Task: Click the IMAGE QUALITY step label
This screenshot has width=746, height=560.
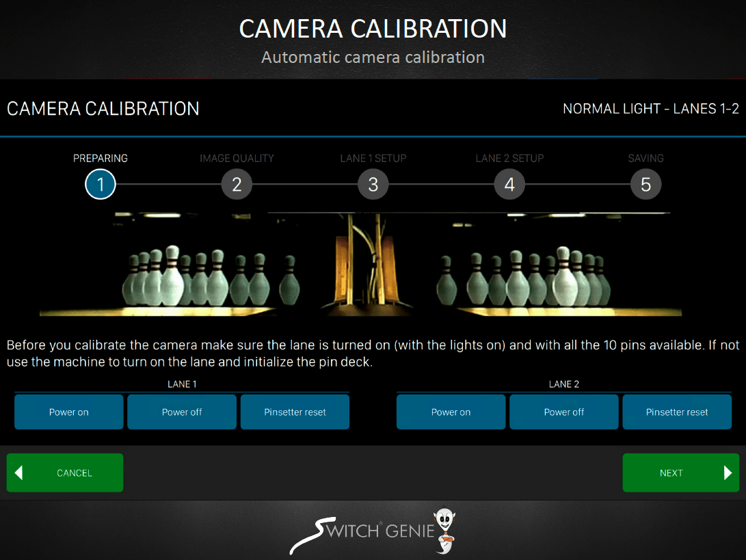Action: tap(237, 159)
